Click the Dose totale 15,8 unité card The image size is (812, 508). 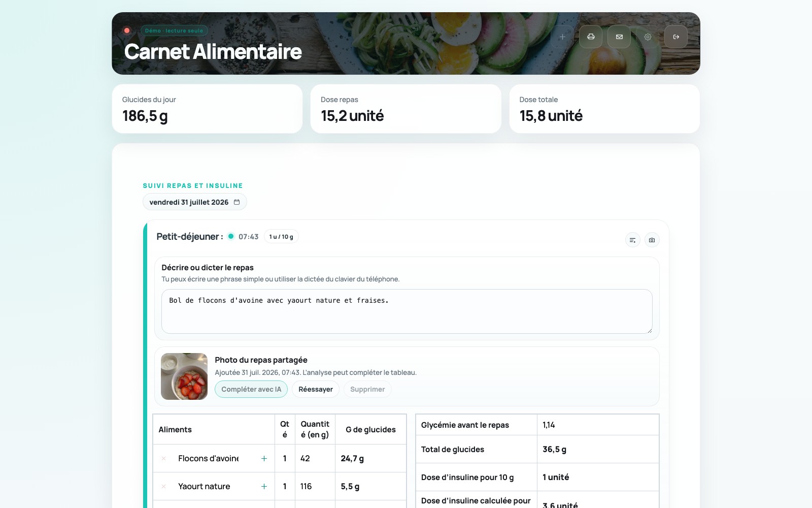point(604,109)
